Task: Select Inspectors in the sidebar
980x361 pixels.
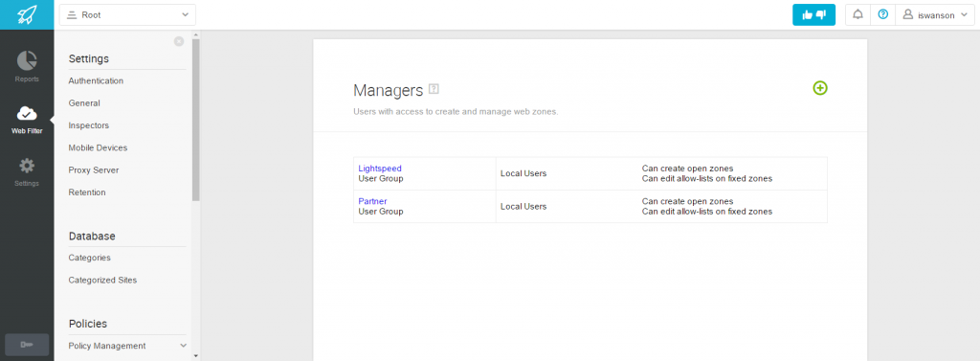Action: coord(89,125)
